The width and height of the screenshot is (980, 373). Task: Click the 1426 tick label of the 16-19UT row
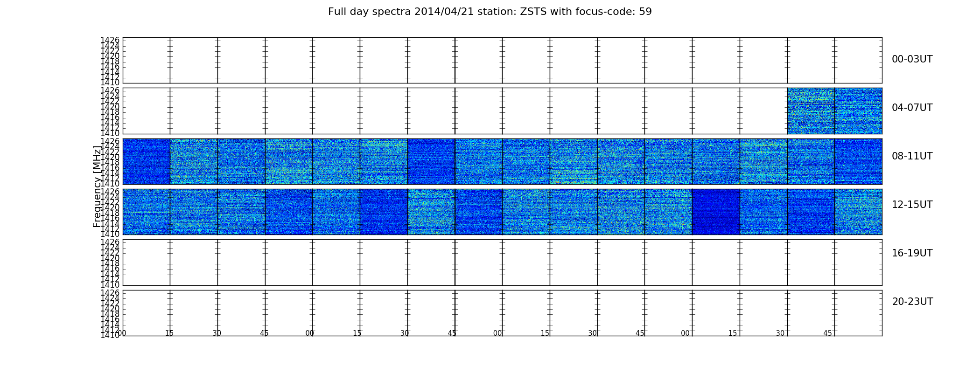[x=110, y=242]
